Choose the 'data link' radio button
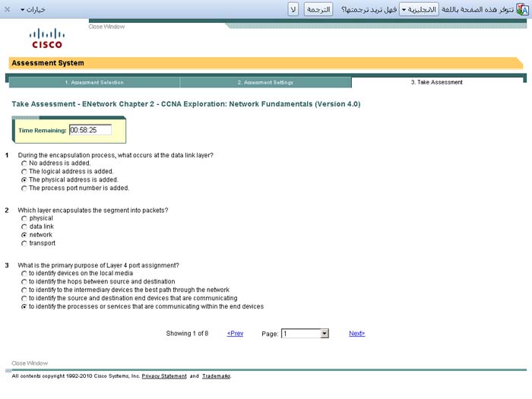Image resolution: width=532 pixels, height=399 pixels. pyautogui.click(x=24, y=226)
